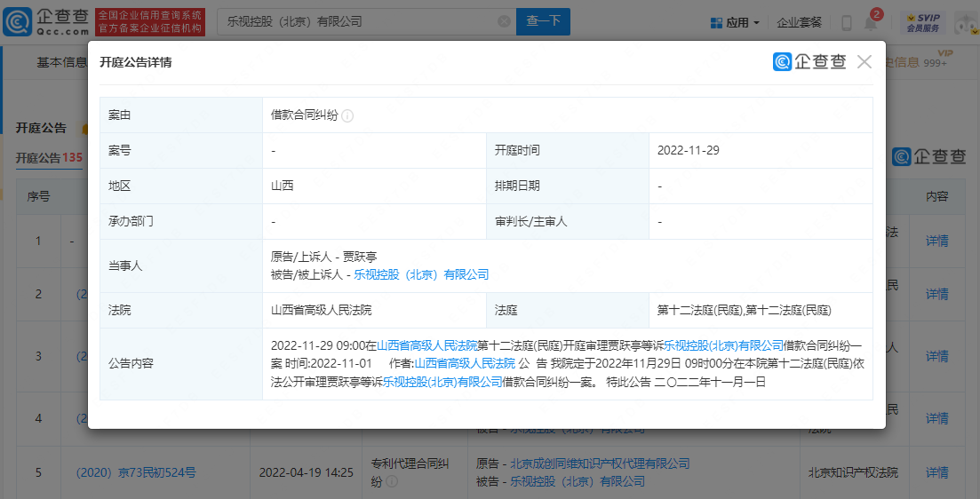Select 第十二法庭(民庭) courtroom value
The width and height of the screenshot is (980, 499).
pos(745,311)
